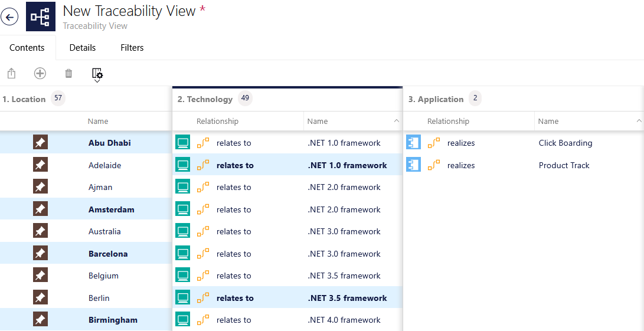Click the Technology count badge 49
The image size is (644, 331).
tap(245, 99)
